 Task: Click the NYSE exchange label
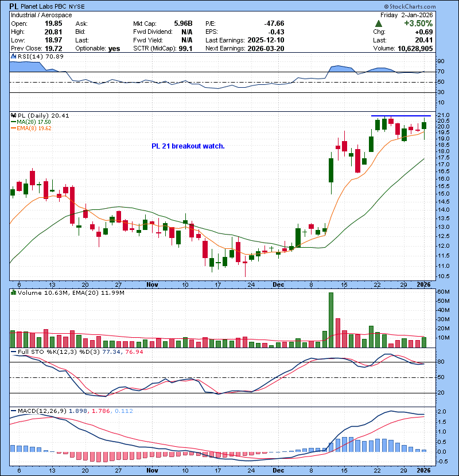77,7
